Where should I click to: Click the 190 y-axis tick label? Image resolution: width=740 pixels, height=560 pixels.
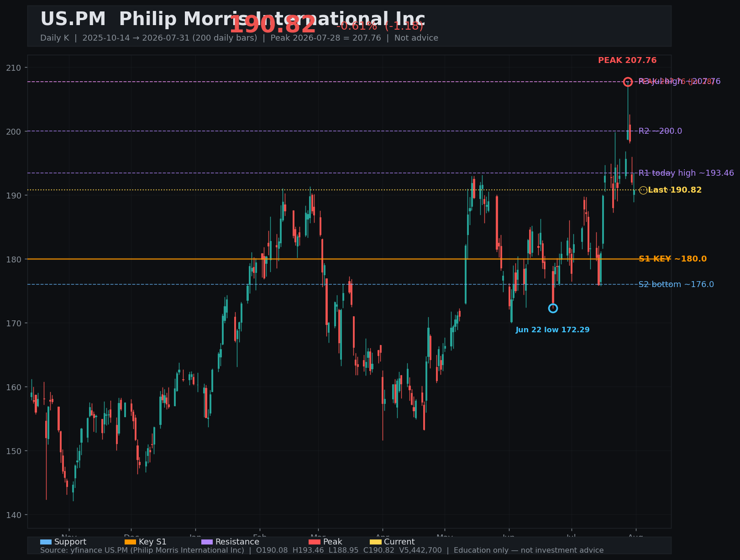coord(13,195)
